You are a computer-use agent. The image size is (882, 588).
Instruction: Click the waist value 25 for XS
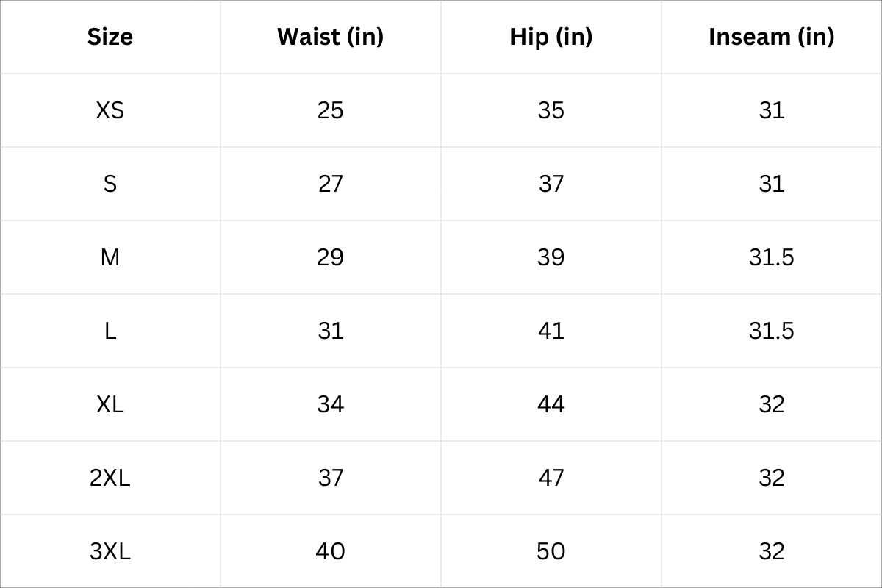tap(330, 110)
